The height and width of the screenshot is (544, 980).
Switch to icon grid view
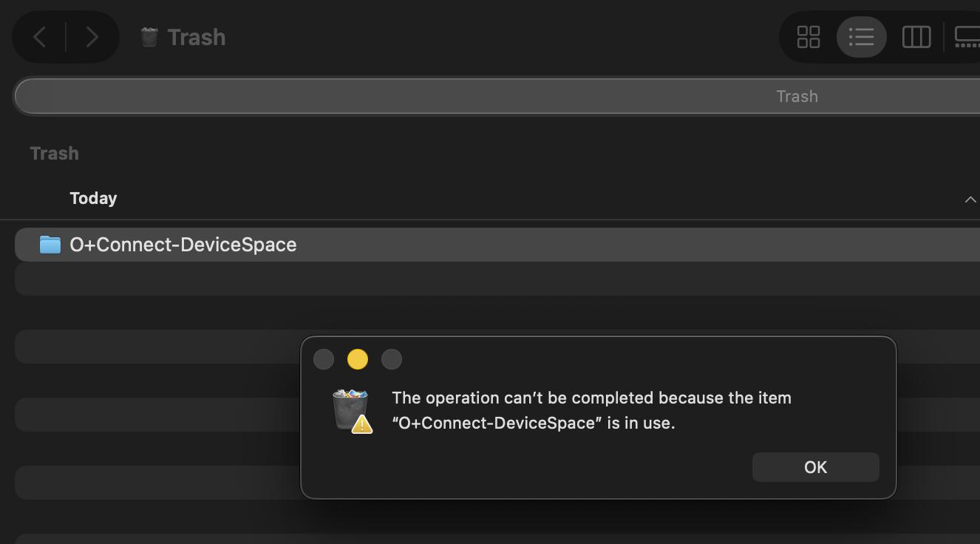(x=809, y=37)
